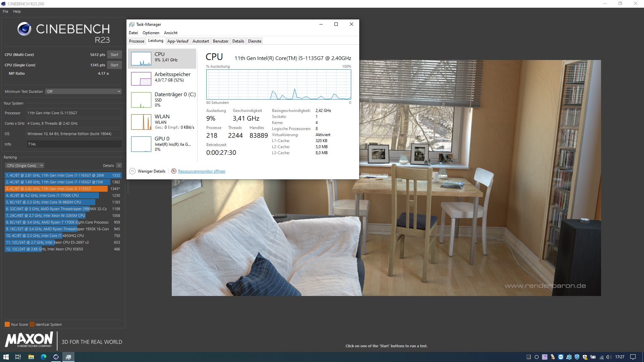The height and width of the screenshot is (362, 644).
Task: Select the CPU performance graph thumbnail
Action: pyautogui.click(x=141, y=59)
